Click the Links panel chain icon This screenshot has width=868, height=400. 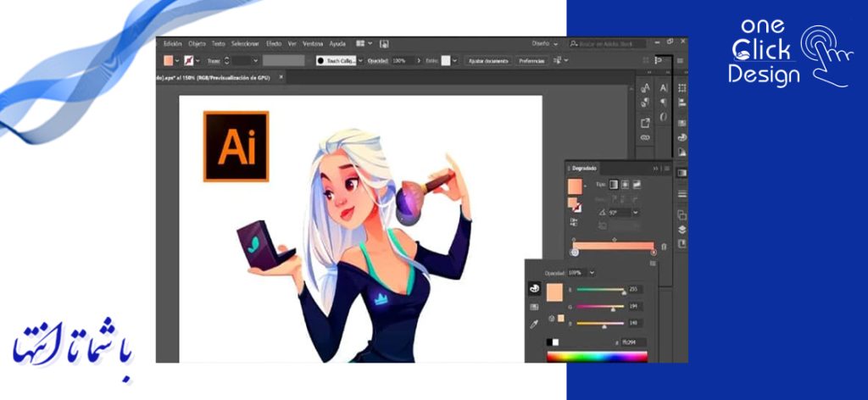coord(645,137)
